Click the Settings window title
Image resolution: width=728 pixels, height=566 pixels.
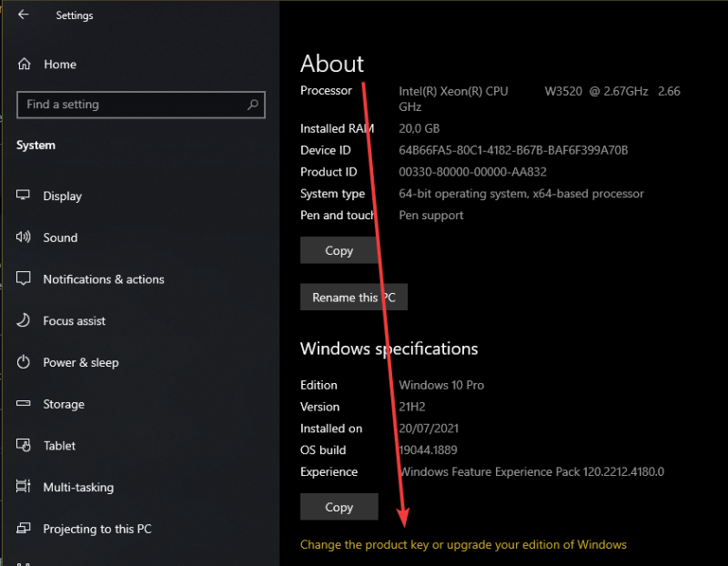75,15
